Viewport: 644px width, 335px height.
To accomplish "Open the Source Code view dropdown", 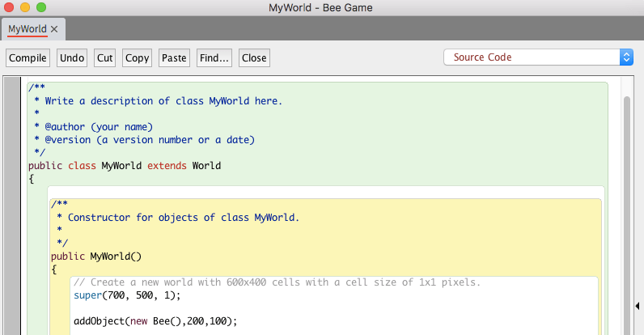I will pyautogui.click(x=538, y=57).
